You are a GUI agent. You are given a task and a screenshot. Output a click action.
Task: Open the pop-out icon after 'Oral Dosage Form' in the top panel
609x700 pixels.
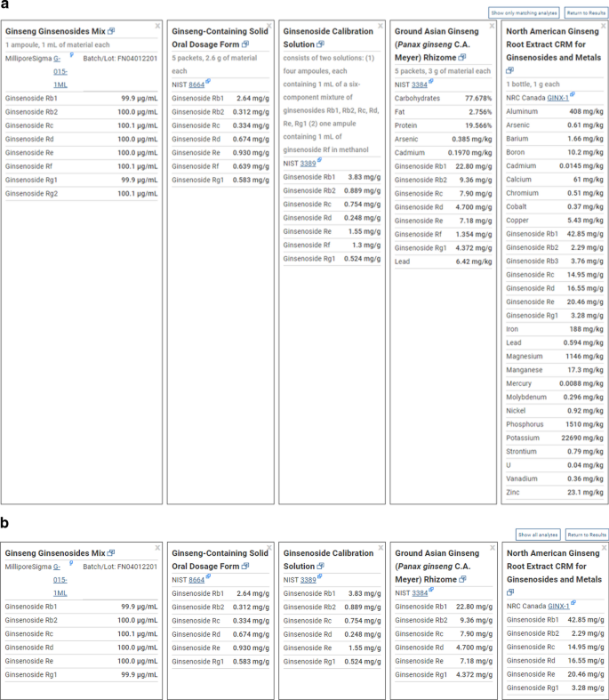pyautogui.click(x=245, y=44)
